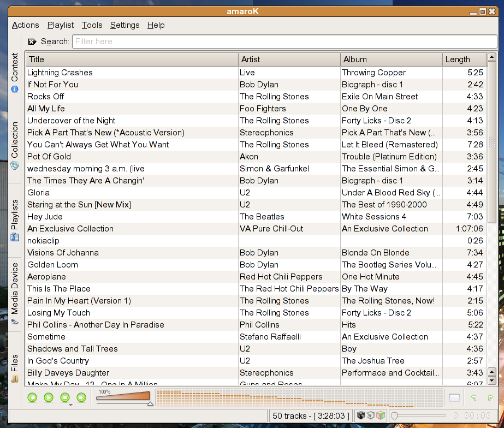Click the Next track button

[81, 397]
